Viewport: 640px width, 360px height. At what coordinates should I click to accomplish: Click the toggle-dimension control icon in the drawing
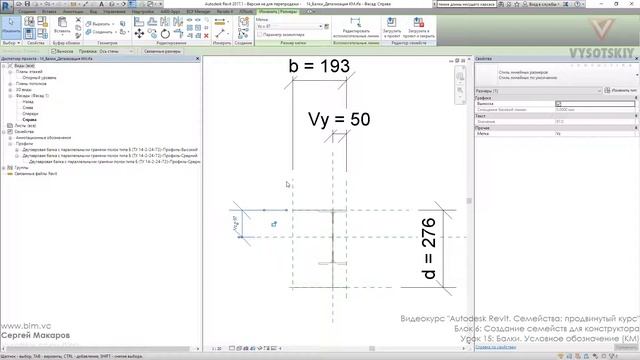[274, 224]
